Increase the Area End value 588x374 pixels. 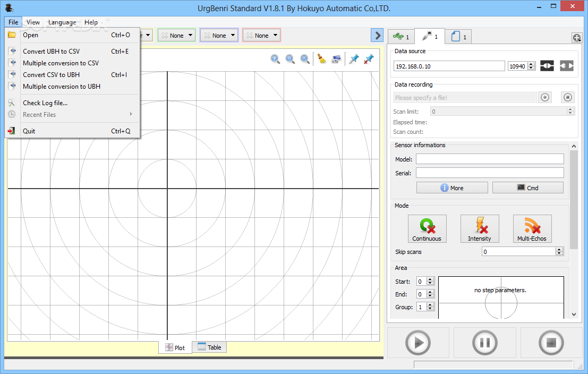click(x=430, y=292)
